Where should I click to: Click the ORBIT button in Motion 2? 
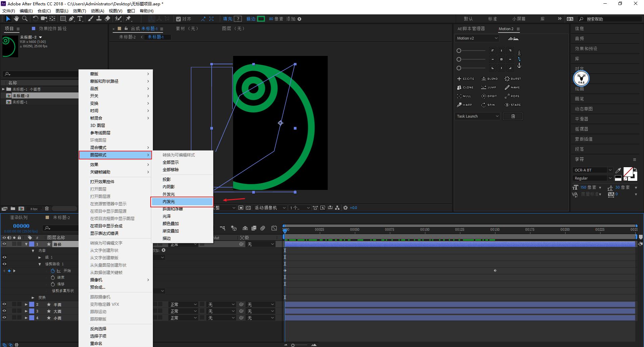[x=489, y=96]
